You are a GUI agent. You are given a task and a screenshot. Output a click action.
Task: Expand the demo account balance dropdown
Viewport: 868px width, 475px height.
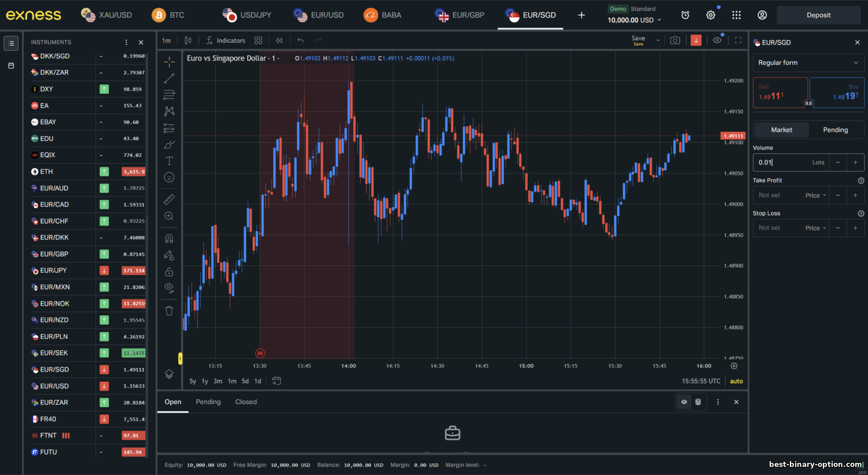[659, 20]
